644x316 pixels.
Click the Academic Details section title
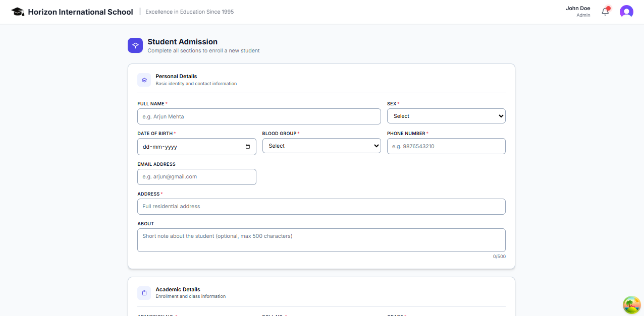178,290
